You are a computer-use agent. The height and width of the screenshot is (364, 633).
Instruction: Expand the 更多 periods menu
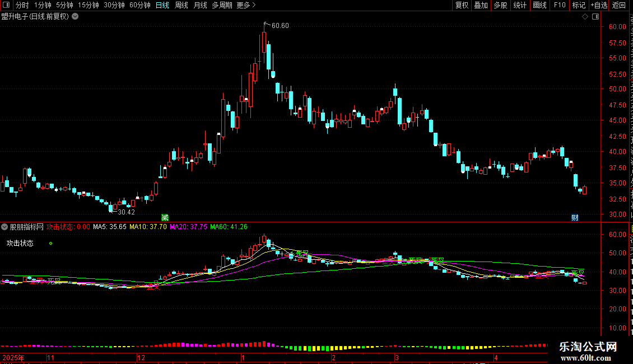246,5
